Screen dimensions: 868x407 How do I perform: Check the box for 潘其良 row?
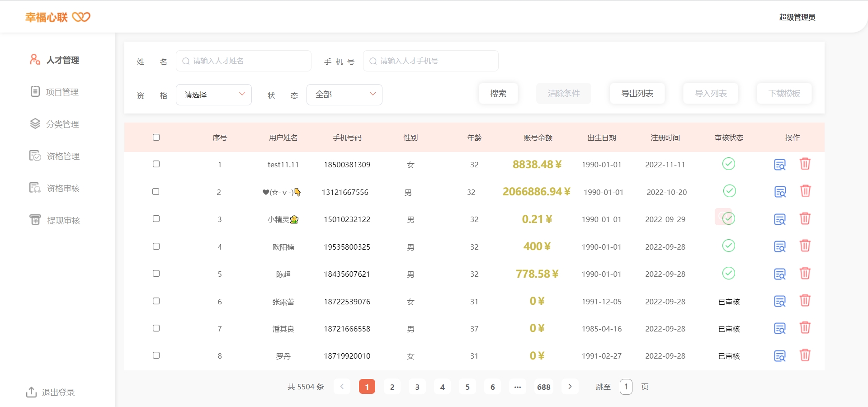point(156,328)
